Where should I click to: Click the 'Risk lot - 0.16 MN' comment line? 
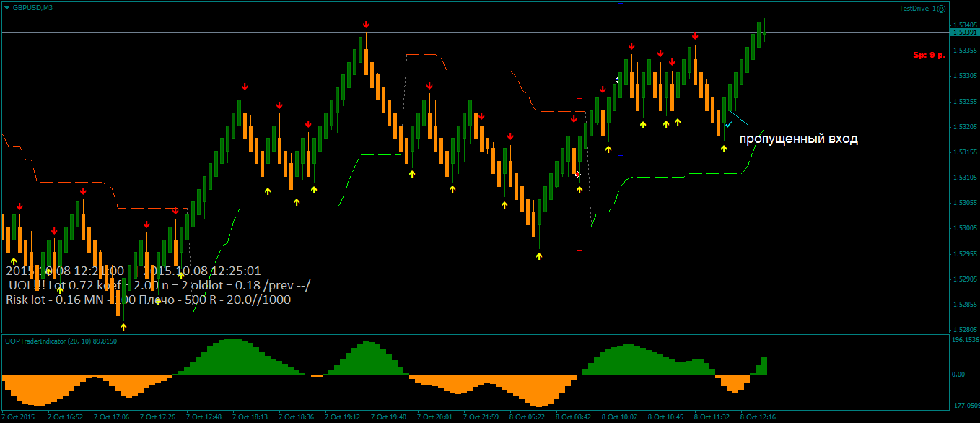[148, 300]
